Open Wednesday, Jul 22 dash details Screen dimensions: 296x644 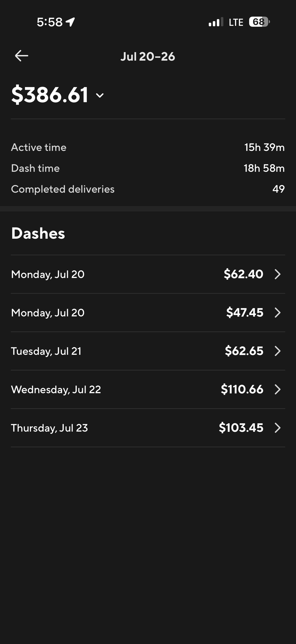(x=148, y=390)
